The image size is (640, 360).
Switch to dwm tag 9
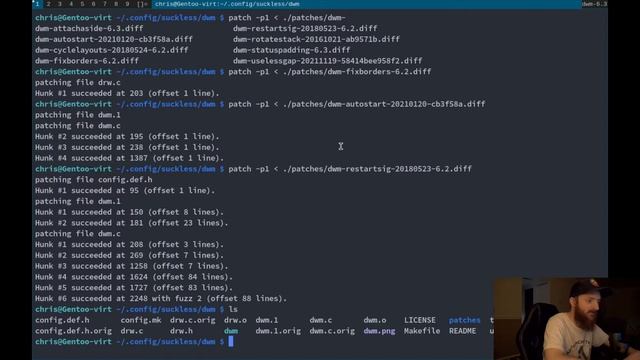[127, 4]
